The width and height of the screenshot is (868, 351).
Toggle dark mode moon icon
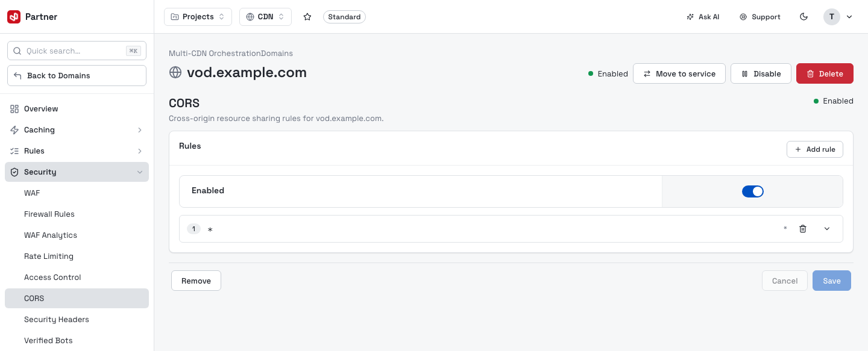[804, 17]
